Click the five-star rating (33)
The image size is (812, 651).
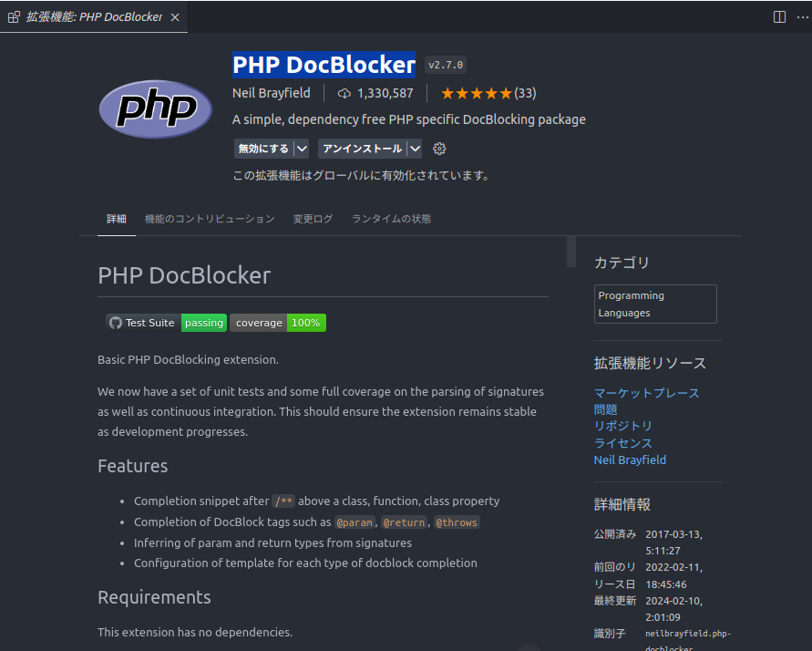pos(488,93)
